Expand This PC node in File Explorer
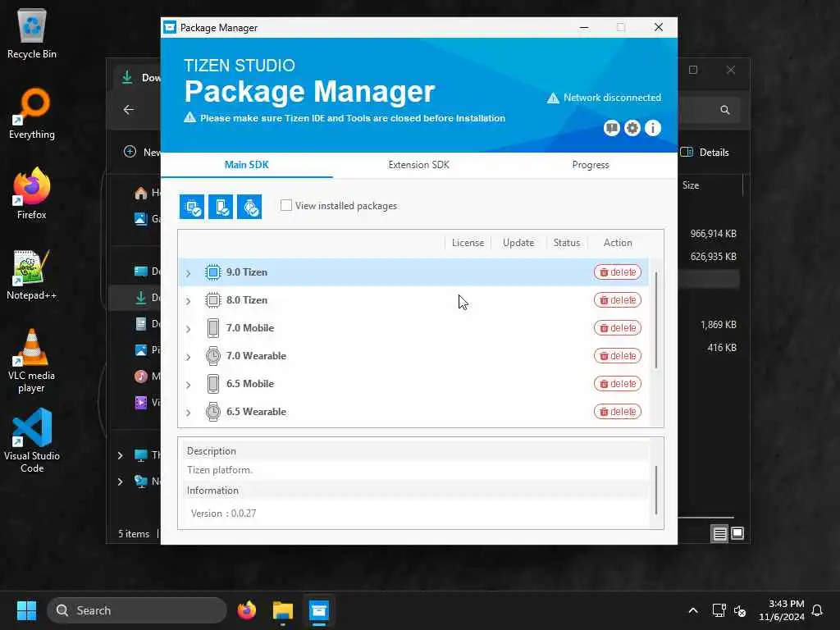Screen dimensions: 840x630 click(120, 455)
